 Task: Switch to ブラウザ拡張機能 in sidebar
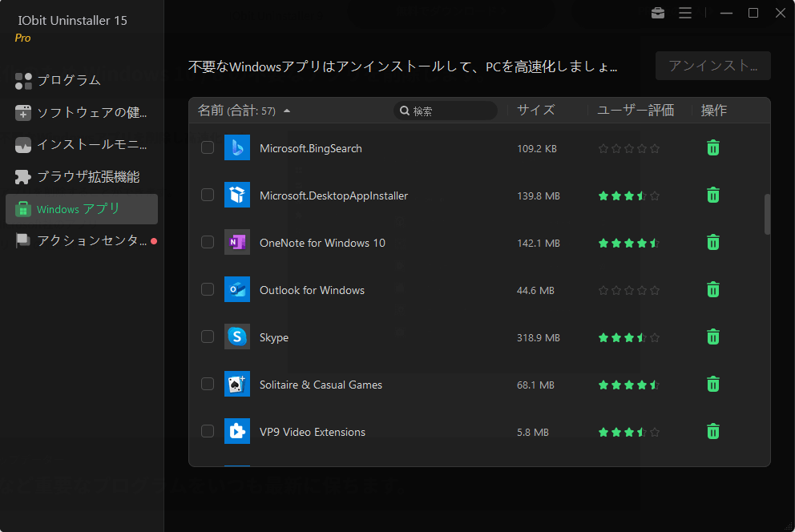point(82,177)
